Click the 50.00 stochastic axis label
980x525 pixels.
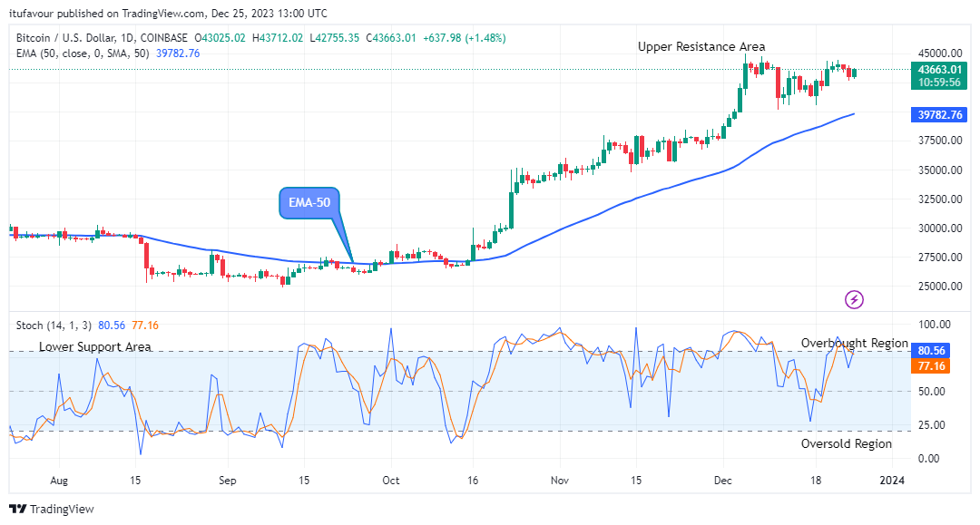(x=932, y=392)
